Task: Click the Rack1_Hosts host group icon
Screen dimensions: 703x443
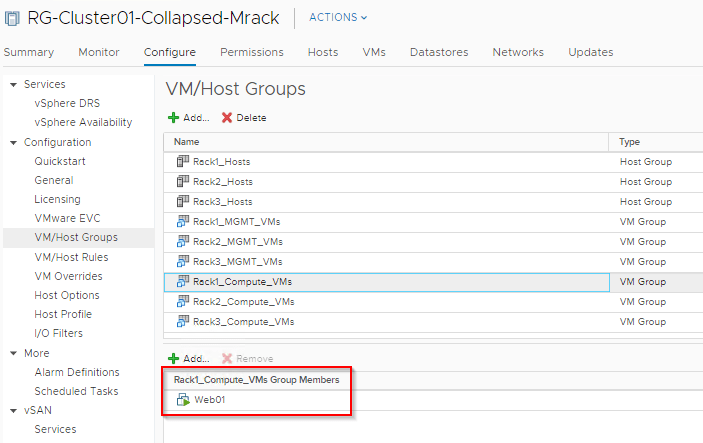Action: [182, 161]
